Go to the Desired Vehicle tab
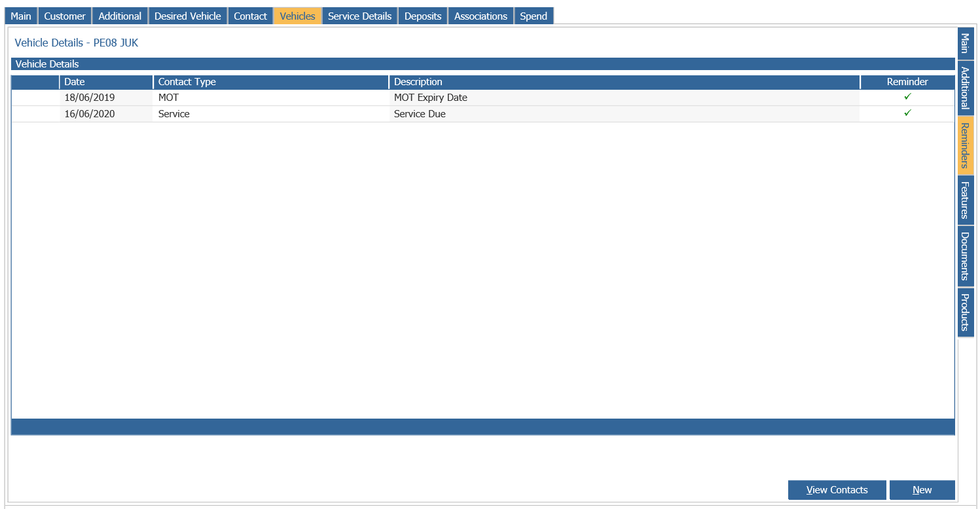This screenshot has width=980, height=509. (188, 16)
